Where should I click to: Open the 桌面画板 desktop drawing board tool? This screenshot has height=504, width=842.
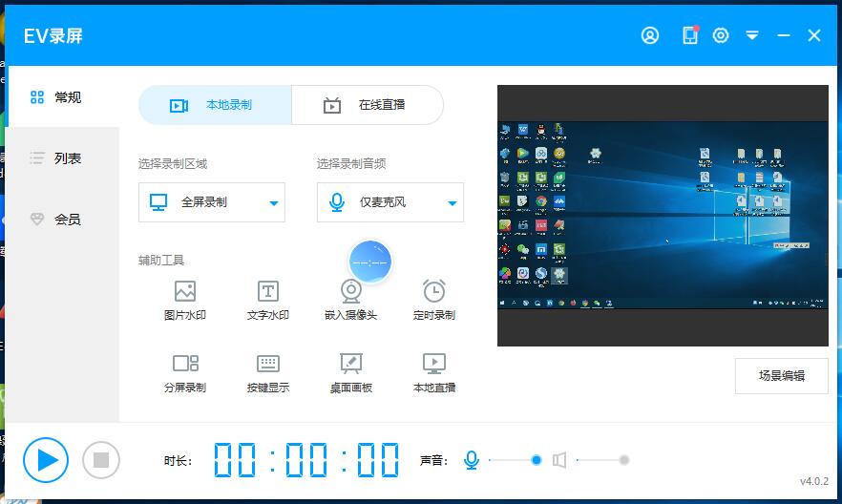coord(351,373)
